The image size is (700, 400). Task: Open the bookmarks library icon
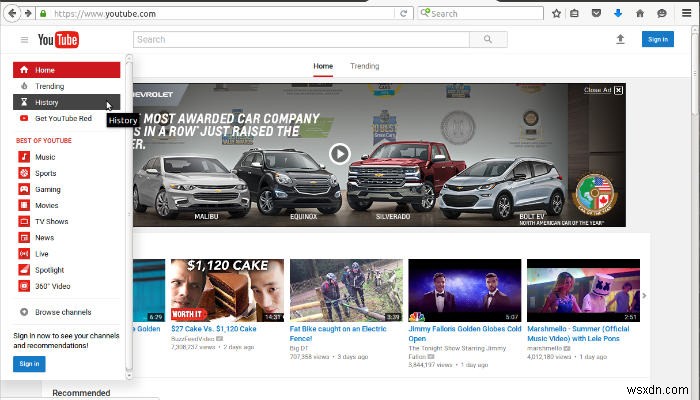click(x=575, y=13)
